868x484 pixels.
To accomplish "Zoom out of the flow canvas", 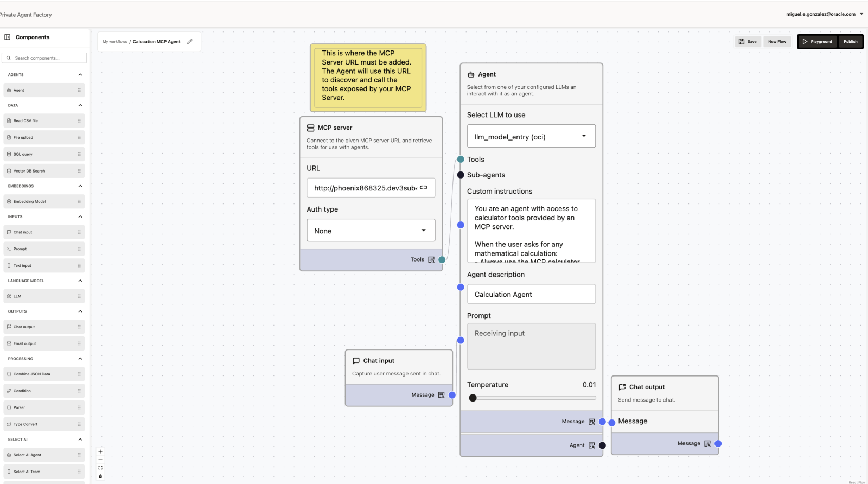I will [100, 460].
